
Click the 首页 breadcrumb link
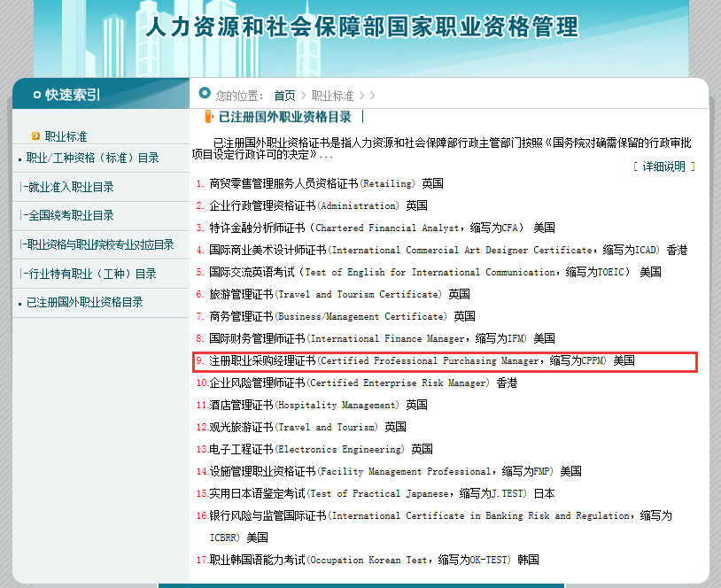284,96
